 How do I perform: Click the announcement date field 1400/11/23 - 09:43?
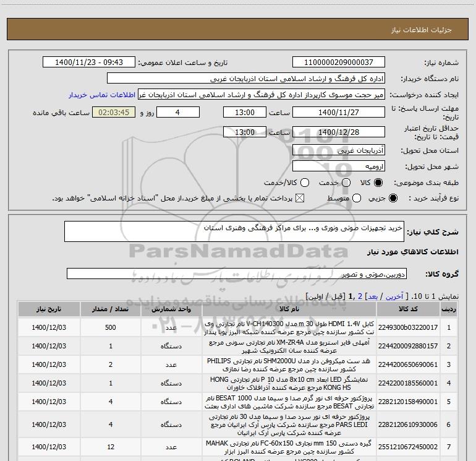point(89,62)
